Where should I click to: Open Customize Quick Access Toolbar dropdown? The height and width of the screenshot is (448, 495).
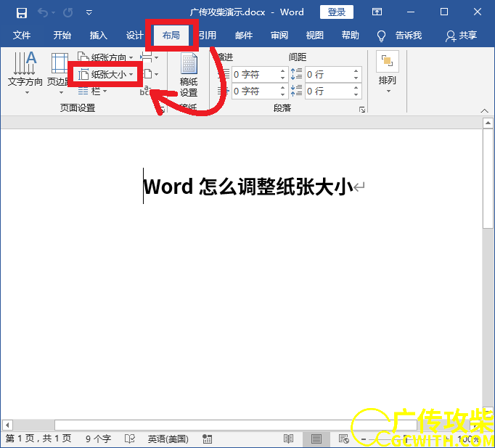pyautogui.click(x=89, y=12)
